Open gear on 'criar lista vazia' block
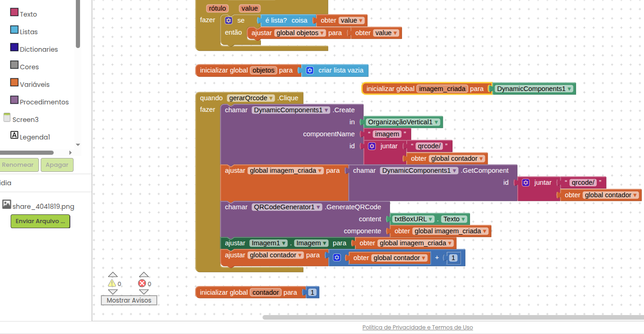644x334 pixels. pyautogui.click(x=310, y=71)
